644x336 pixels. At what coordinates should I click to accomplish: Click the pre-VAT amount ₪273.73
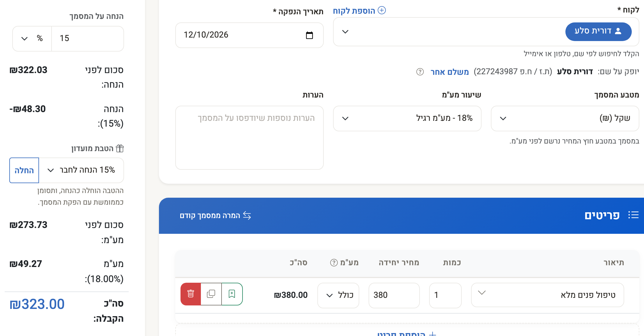pos(28,225)
